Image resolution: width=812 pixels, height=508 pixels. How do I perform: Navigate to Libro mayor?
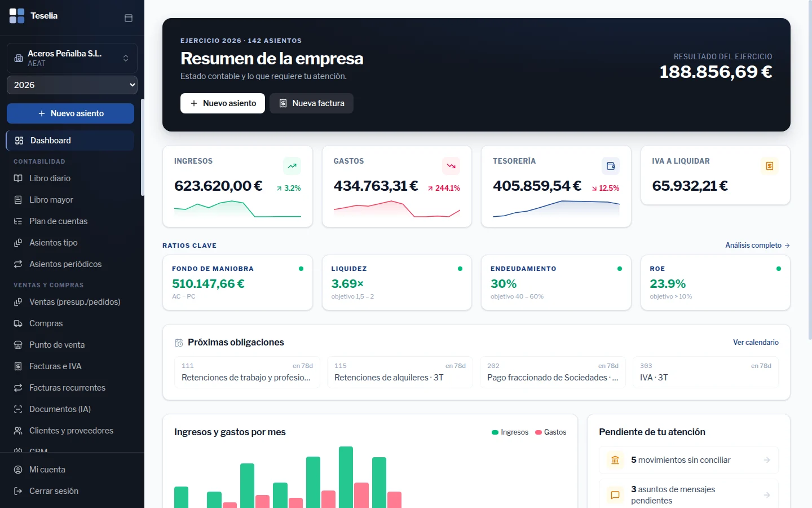(70, 200)
